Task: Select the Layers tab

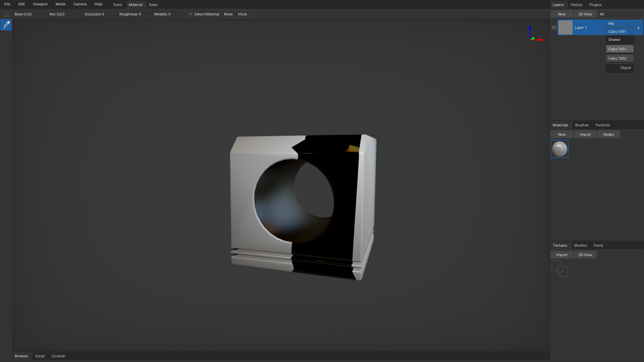Action: point(558,5)
